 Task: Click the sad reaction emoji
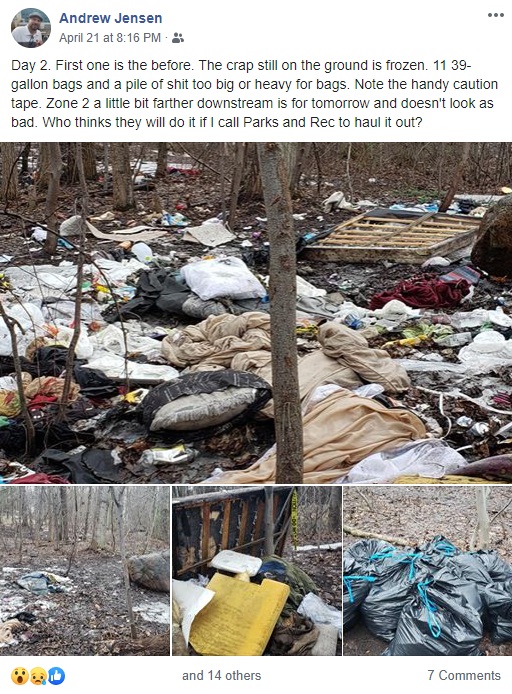pos(38,676)
